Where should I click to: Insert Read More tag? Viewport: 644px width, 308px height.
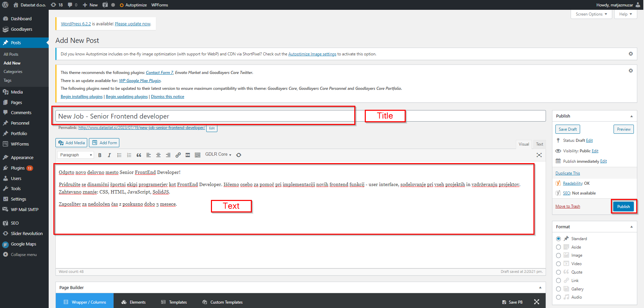click(x=188, y=155)
